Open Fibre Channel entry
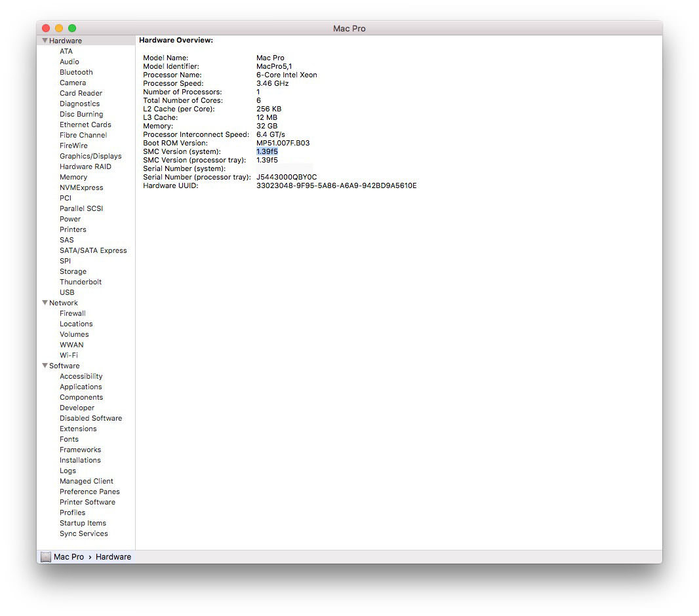The image size is (699, 616). click(83, 135)
